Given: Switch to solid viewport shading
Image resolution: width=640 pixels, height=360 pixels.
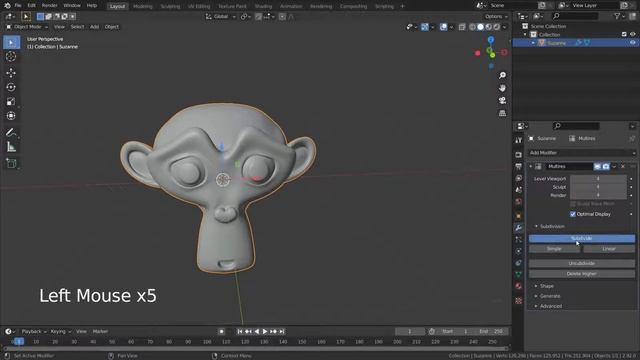Looking at the screenshot, I should click(x=480, y=27).
